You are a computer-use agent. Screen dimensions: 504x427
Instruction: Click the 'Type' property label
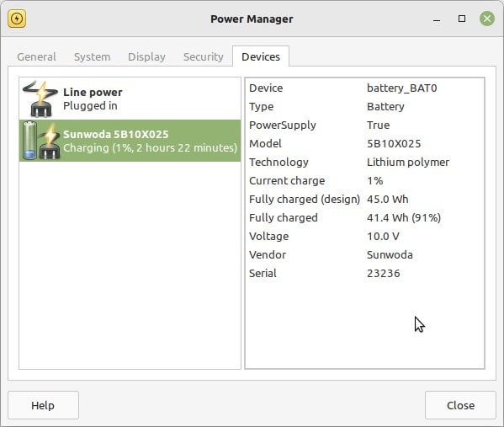pos(262,107)
